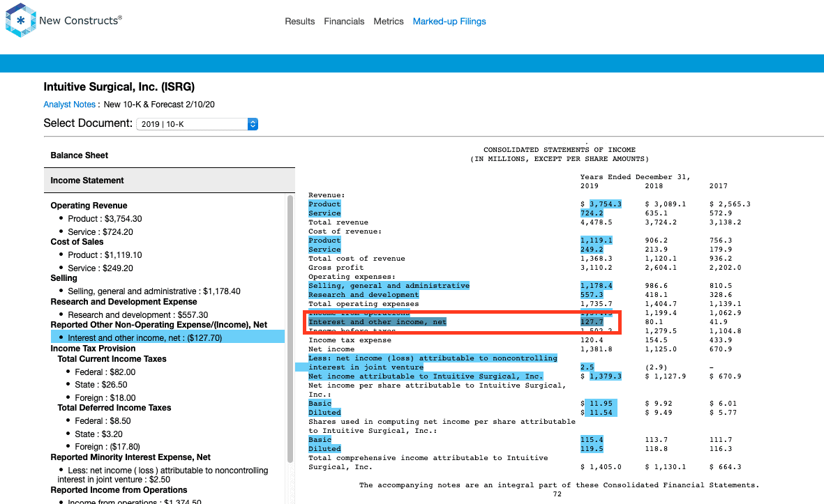Click highlighted 'Interest and other income, net' filing line
The height and width of the screenshot is (504, 824).
coord(377,322)
